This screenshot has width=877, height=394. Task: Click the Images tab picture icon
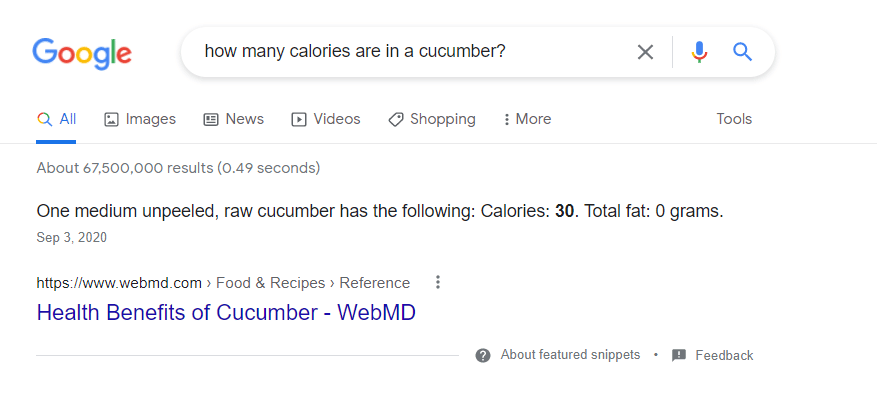[111, 119]
